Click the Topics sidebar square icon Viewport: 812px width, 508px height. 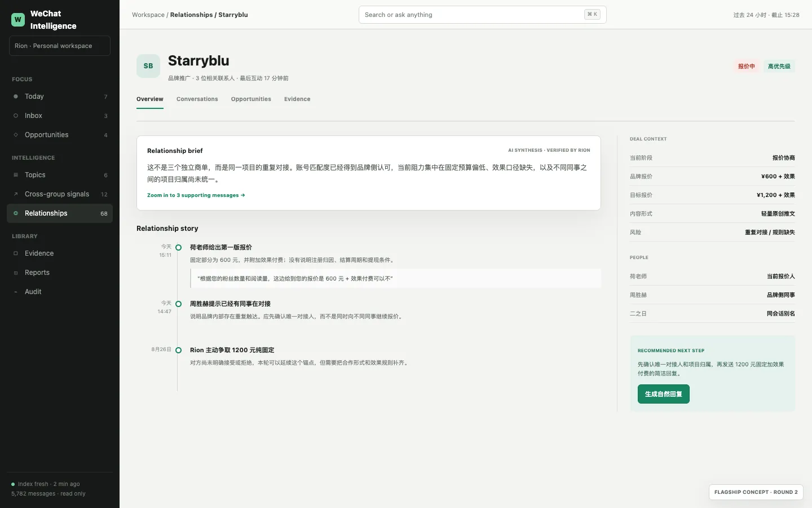click(16, 175)
